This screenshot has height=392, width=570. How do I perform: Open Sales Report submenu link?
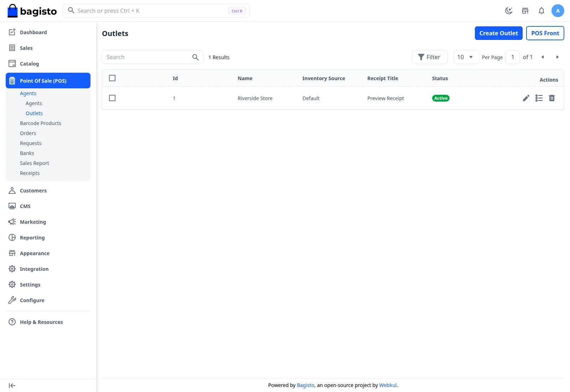[x=35, y=163]
